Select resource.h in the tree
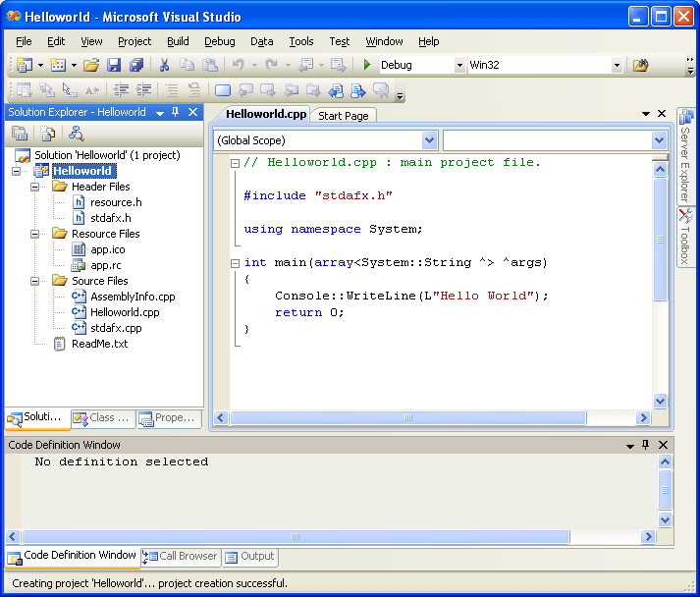The width and height of the screenshot is (700, 597). (x=116, y=202)
